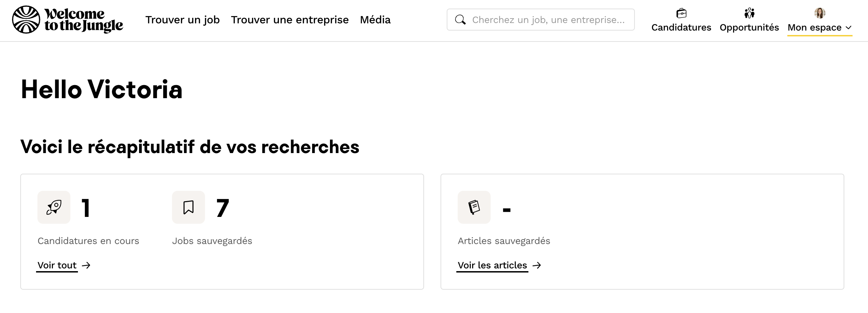Select the Mon espace navigation label
This screenshot has height=313, width=868.
coord(814,28)
